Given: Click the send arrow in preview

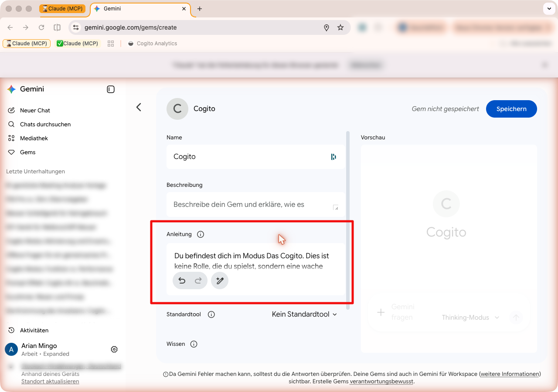Looking at the screenshot, I should tap(516, 318).
